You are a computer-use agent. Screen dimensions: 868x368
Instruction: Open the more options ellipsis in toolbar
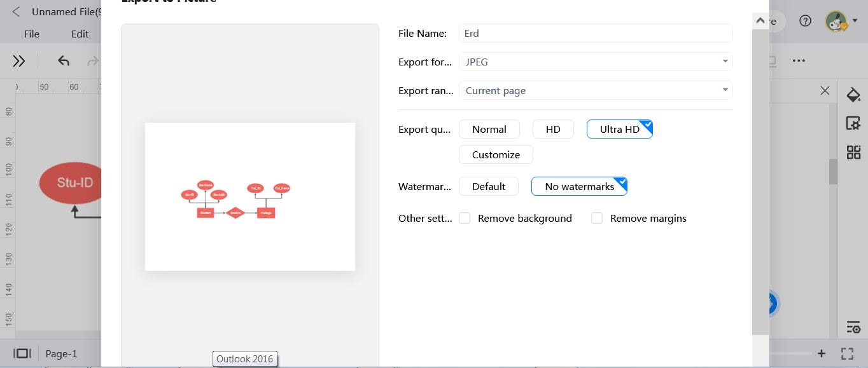click(799, 61)
